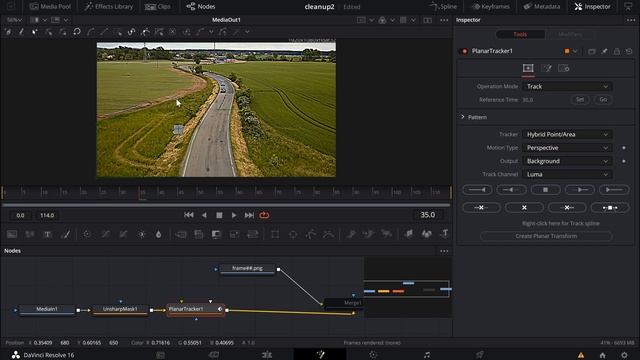
Task: Toggle loop playback mode
Action: tap(264, 215)
